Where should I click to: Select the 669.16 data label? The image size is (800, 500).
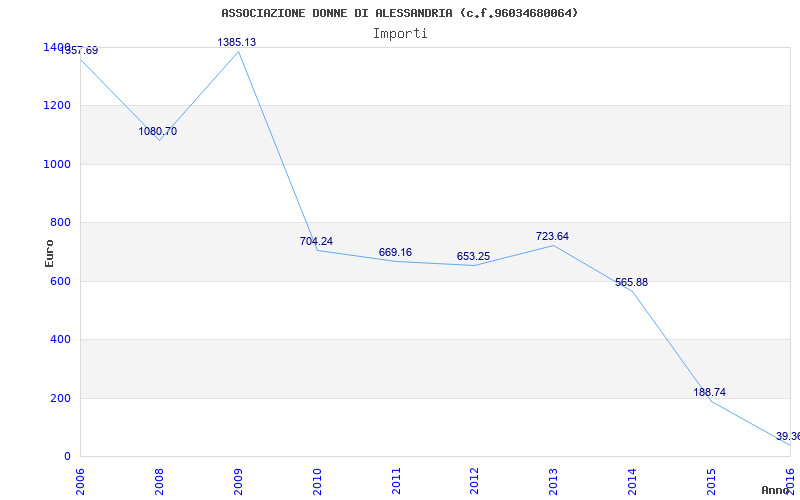(395, 253)
